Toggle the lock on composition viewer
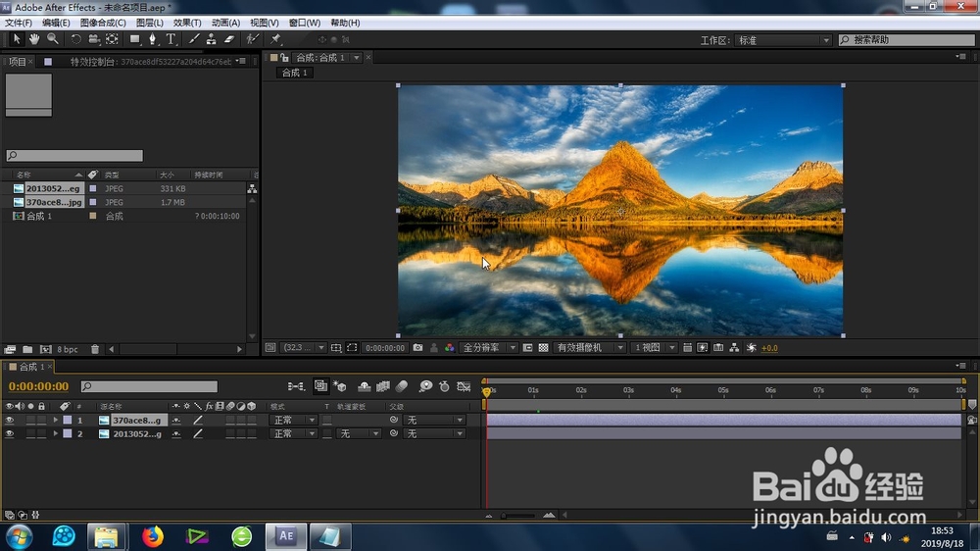980x551 pixels. click(284, 58)
